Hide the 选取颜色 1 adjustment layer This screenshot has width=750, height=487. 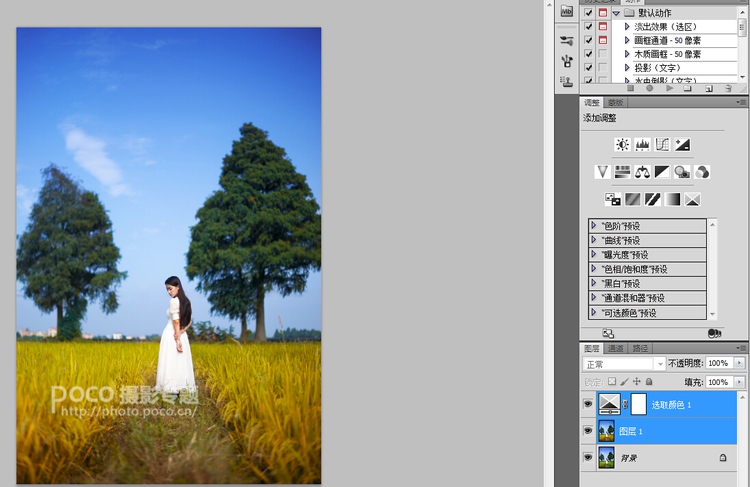[x=588, y=405]
